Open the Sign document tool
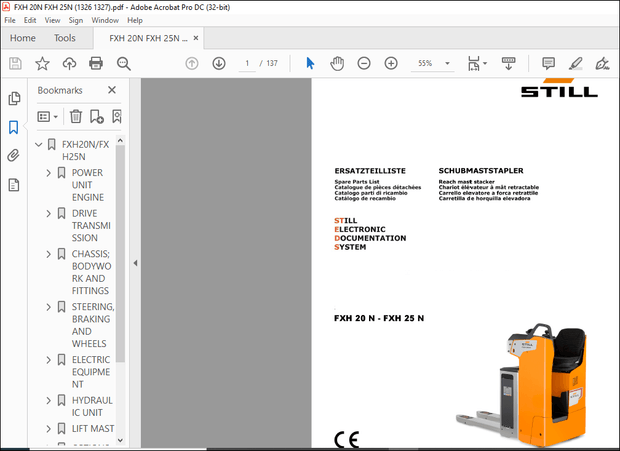This screenshot has width=620, height=451. pyautogui.click(x=602, y=63)
